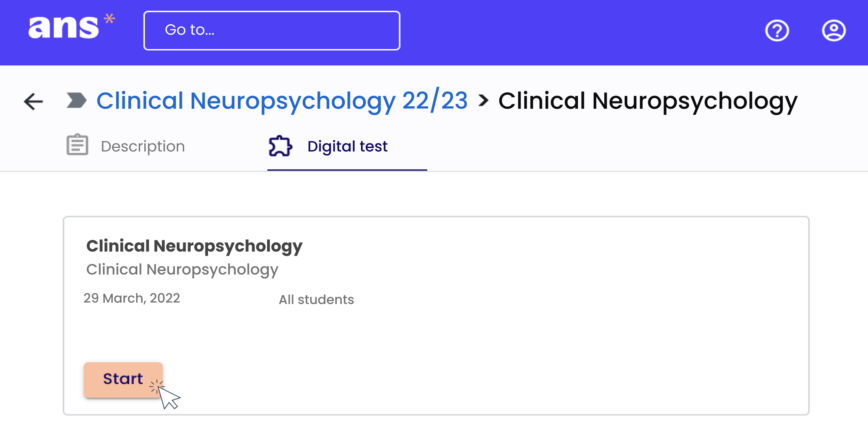Click the gray Clinical Neuropsychology card subtitle

(182, 269)
